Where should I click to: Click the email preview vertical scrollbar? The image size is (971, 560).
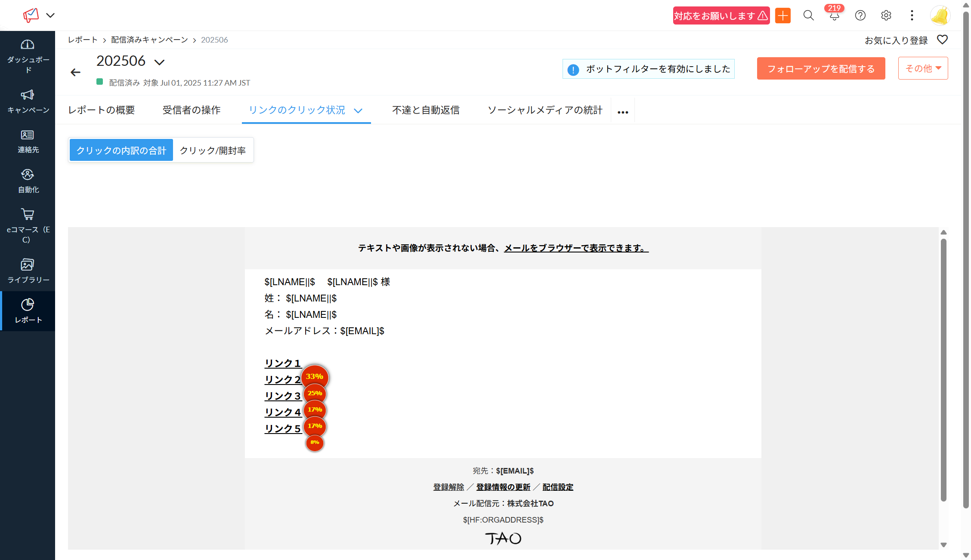[x=943, y=370]
